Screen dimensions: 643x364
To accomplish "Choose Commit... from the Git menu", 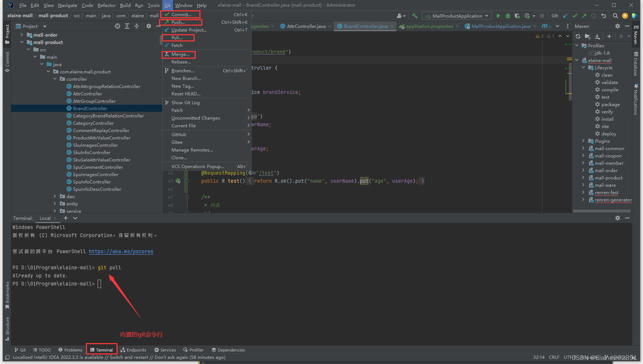I will click(207, 14).
